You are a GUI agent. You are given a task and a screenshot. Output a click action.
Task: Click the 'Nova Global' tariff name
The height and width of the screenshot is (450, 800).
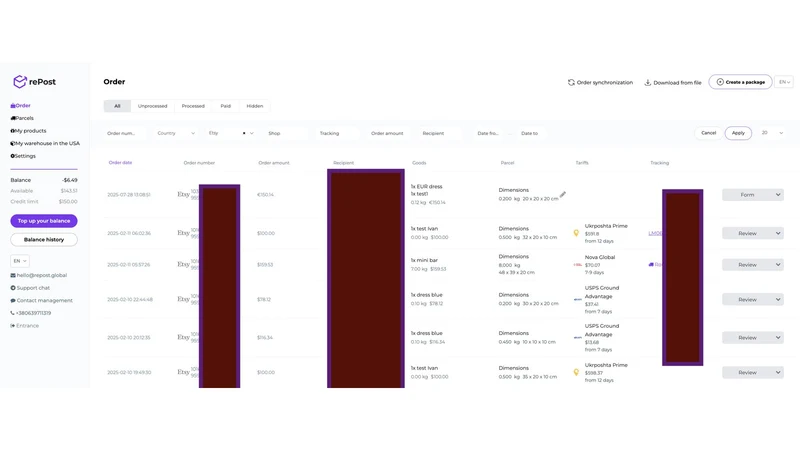pyautogui.click(x=600, y=257)
